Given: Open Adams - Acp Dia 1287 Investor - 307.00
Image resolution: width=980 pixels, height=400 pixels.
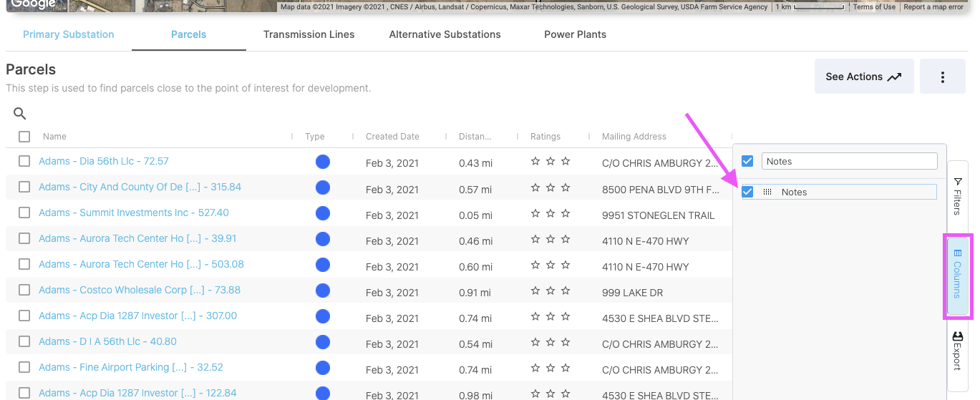Looking at the screenshot, I should [x=137, y=316].
